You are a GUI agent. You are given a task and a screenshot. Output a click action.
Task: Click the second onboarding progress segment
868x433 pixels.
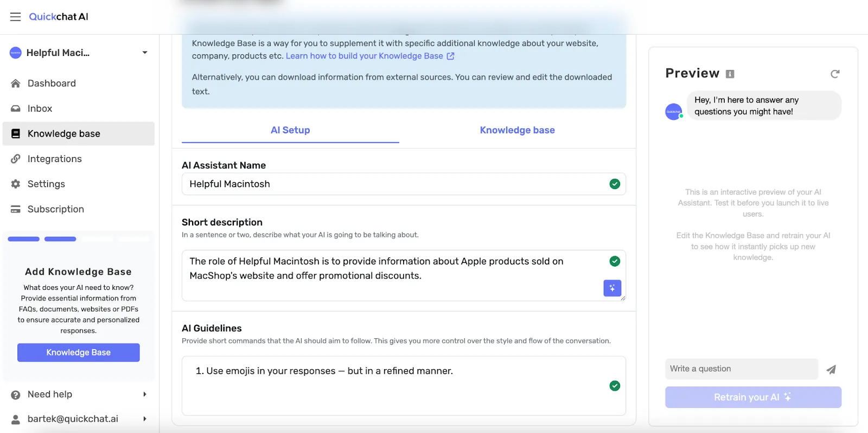click(x=60, y=239)
